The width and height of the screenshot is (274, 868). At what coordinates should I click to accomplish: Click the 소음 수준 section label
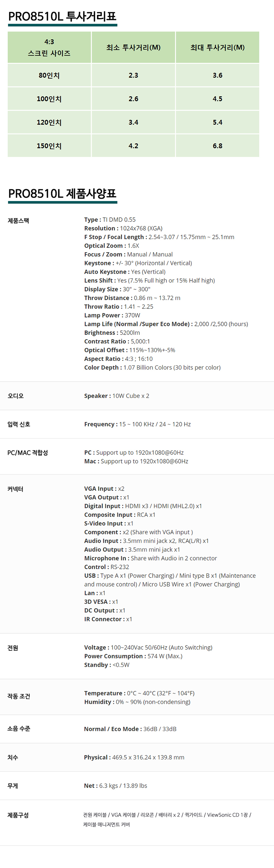point(19,729)
